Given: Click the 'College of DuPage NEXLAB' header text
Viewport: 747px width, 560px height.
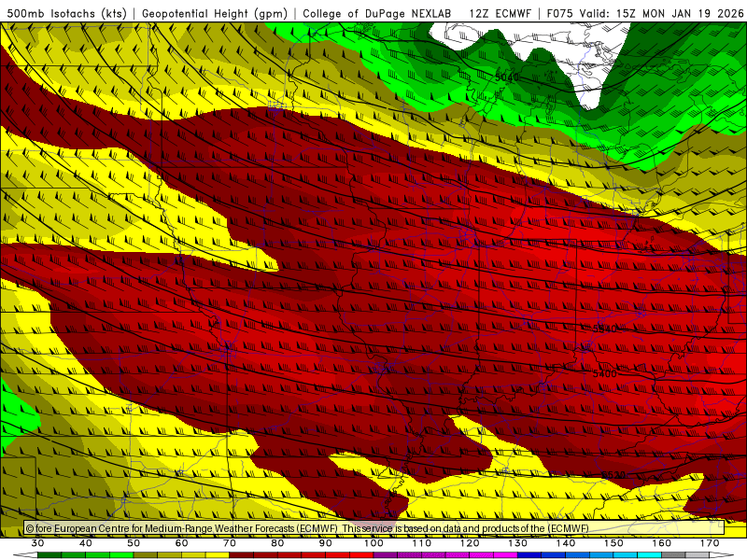Looking at the screenshot, I should click(x=377, y=14).
